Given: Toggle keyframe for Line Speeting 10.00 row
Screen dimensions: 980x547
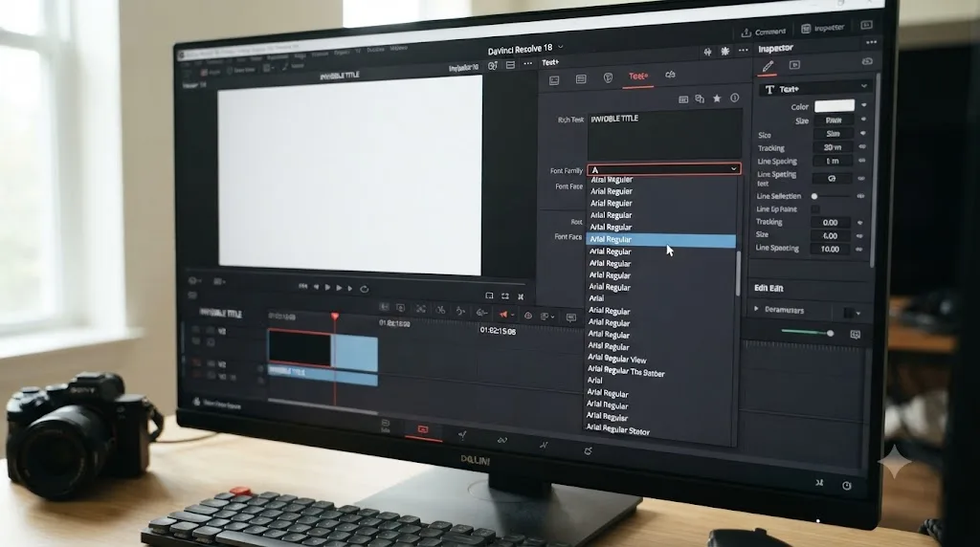Looking at the screenshot, I should [x=858, y=249].
